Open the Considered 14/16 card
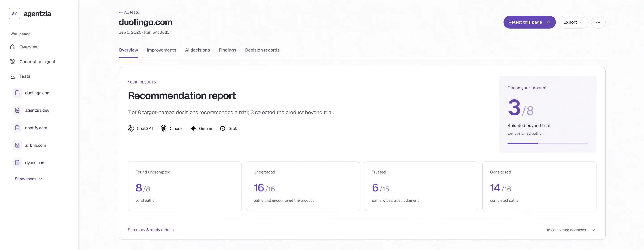644x250 pixels. [x=539, y=186]
